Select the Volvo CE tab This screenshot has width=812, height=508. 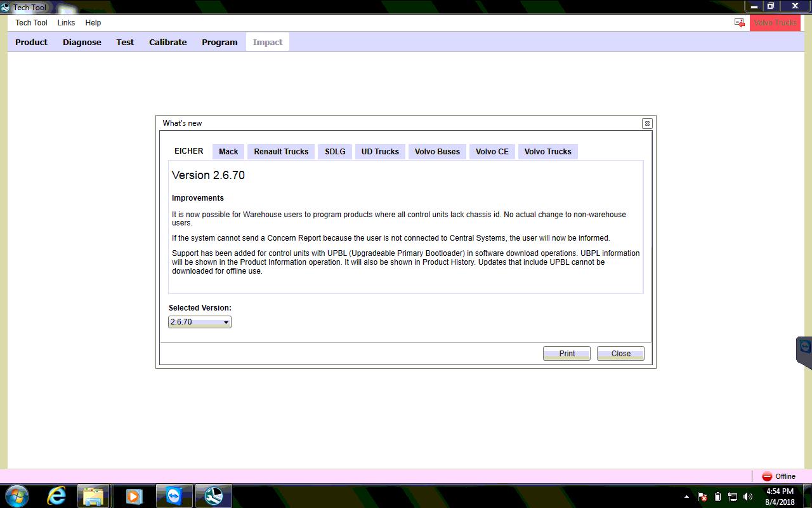(492, 152)
